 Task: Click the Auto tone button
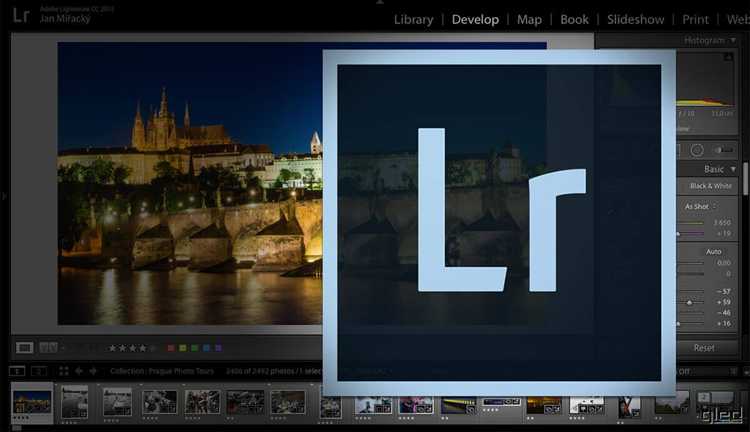(713, 252)
